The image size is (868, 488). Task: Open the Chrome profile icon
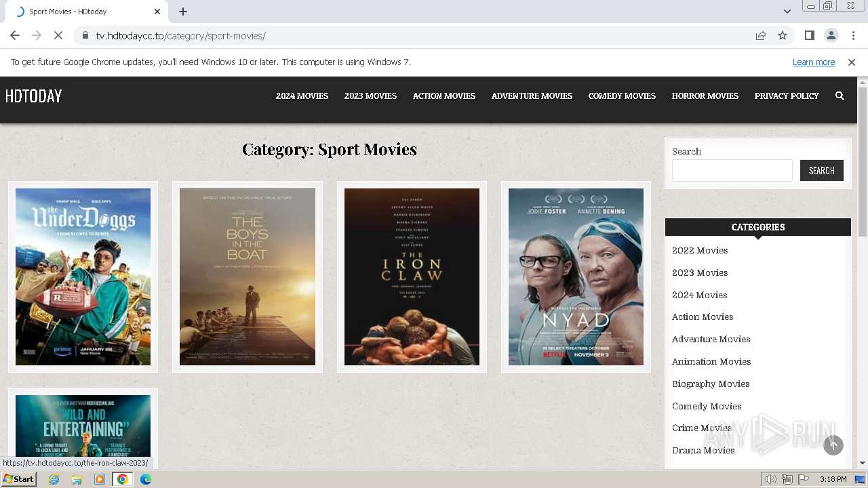point(831,35)
